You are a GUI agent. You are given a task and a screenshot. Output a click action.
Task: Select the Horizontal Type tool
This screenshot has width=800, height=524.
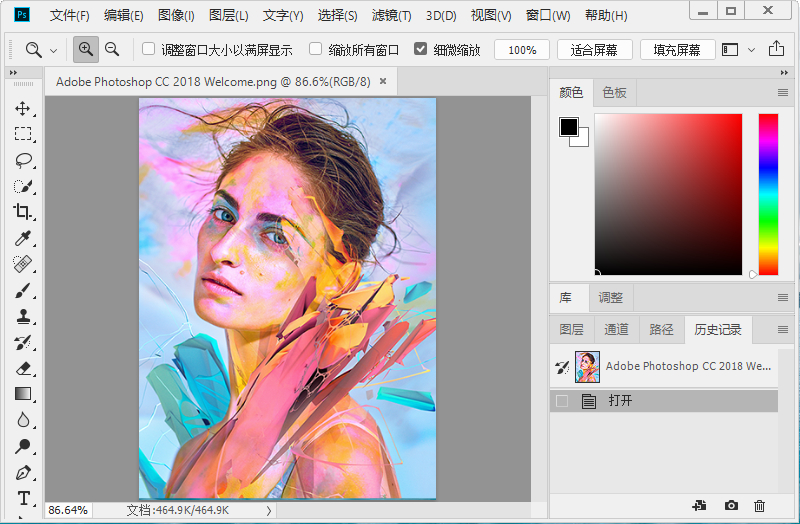pyautogui.click(x=22, y=498)
